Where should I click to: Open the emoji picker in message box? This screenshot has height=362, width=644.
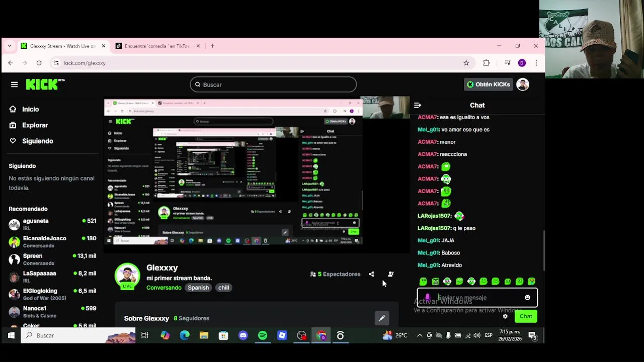pyautogui.click(x=527, y=298)
